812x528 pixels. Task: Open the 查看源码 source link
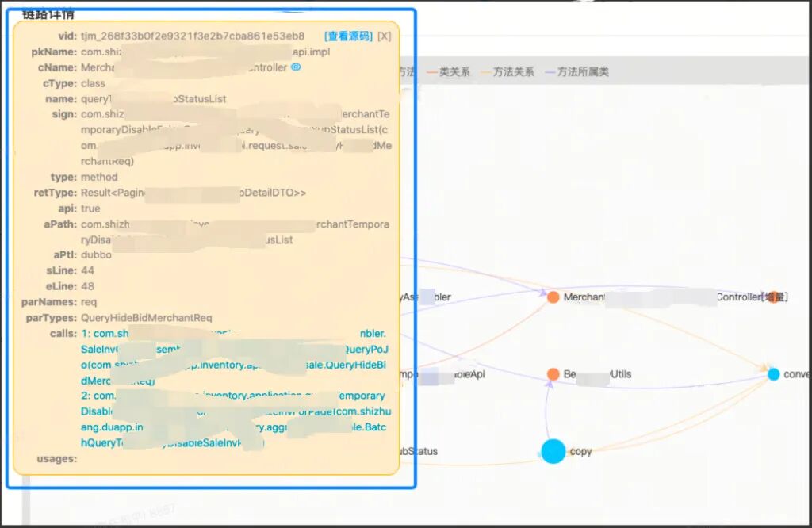[x=348, y=36]
